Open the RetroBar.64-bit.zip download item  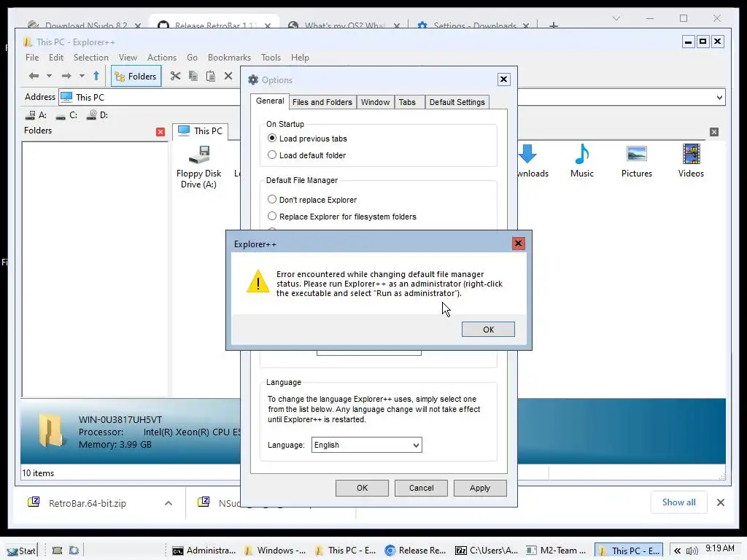(88, 503)
